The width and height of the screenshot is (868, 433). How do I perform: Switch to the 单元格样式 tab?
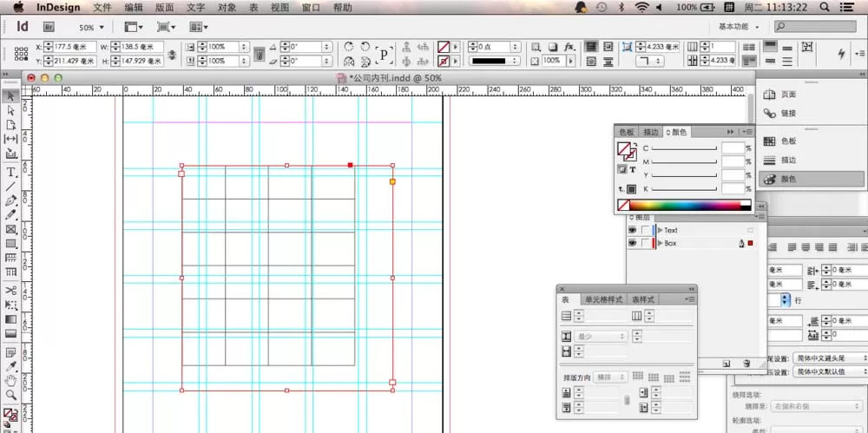tap(604, 299)
